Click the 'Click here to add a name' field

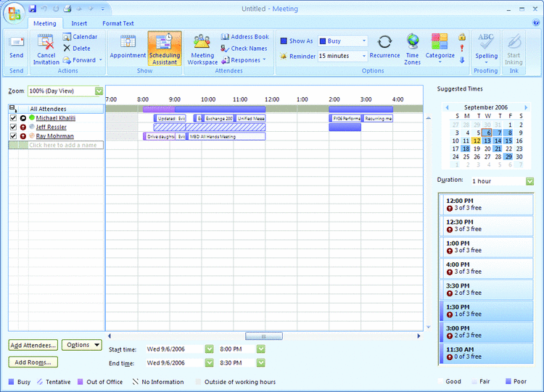(65, 146)
